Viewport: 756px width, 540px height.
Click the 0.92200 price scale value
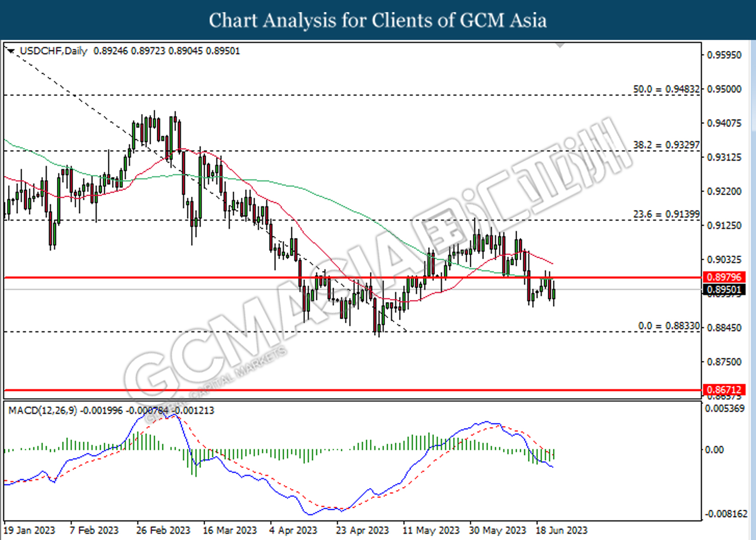tap(724, 191)
